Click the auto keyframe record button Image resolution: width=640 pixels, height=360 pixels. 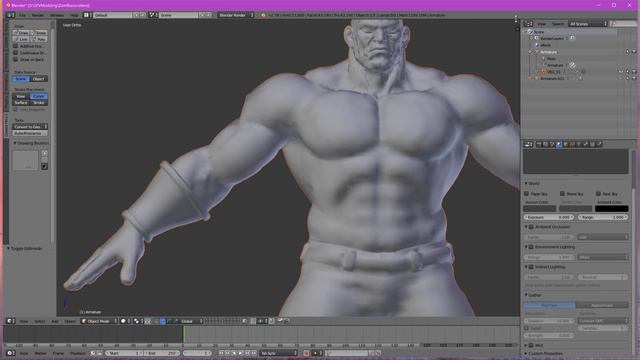point(306,353)
